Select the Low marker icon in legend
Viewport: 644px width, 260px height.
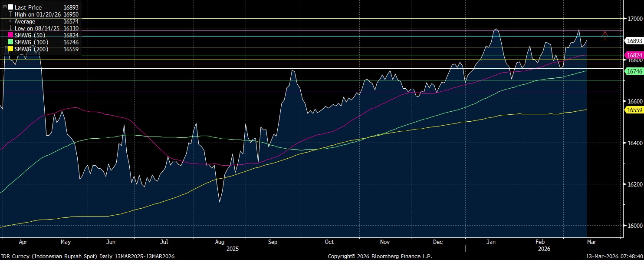[10, 28]
